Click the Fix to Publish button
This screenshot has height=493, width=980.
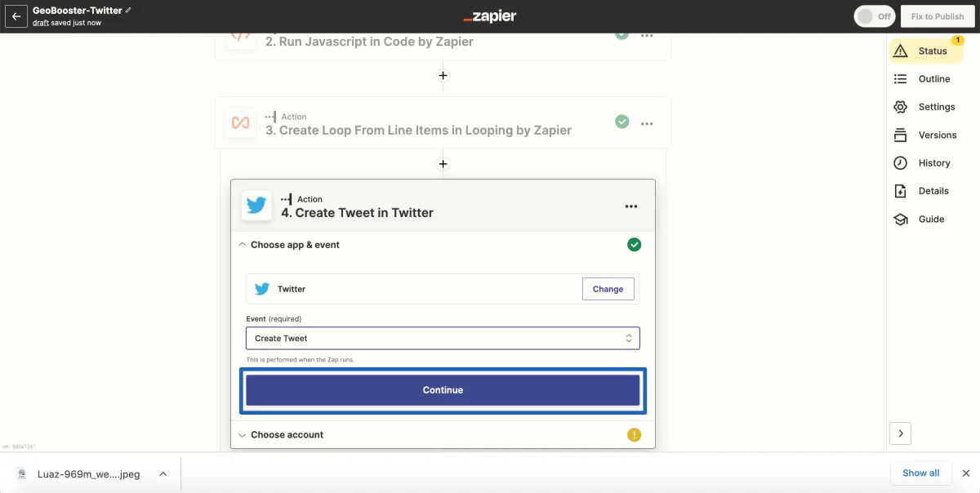[x=938, y=16]
